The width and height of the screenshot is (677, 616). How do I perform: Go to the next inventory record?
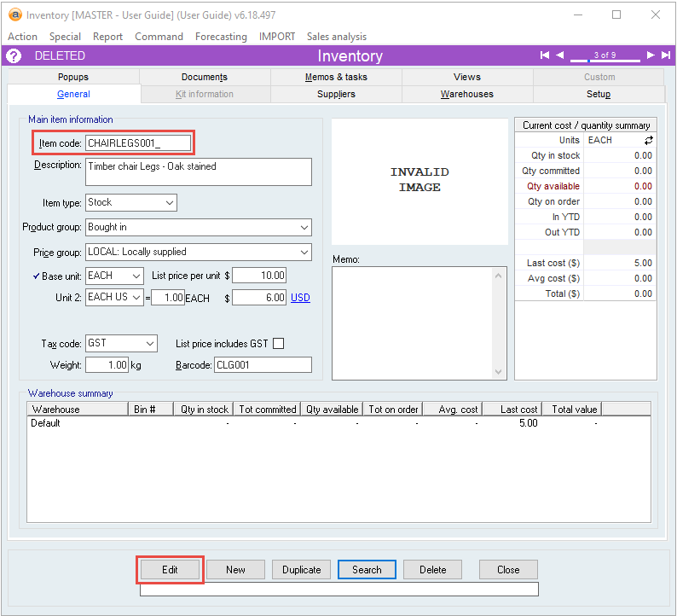650,55
